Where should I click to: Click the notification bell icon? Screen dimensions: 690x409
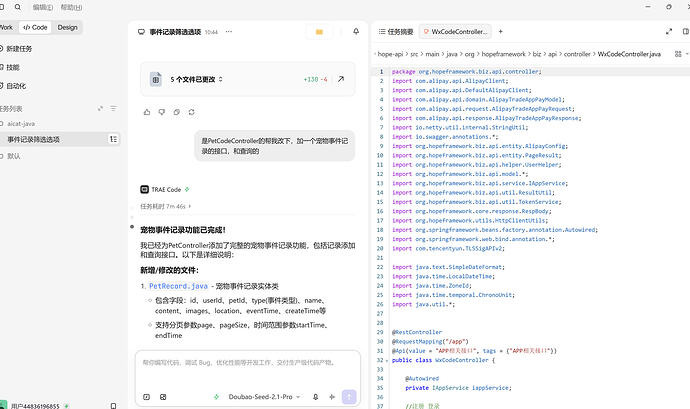coord(356,32)
